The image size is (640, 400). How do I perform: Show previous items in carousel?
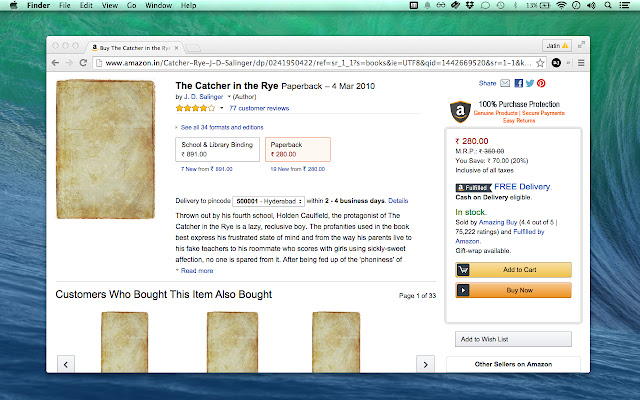(66, 364)
